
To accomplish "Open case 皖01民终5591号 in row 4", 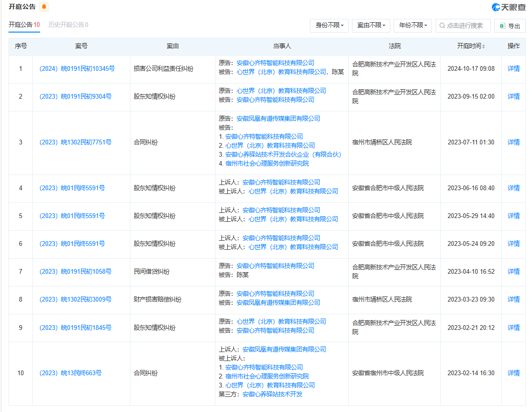I will [x=72, y=188].
